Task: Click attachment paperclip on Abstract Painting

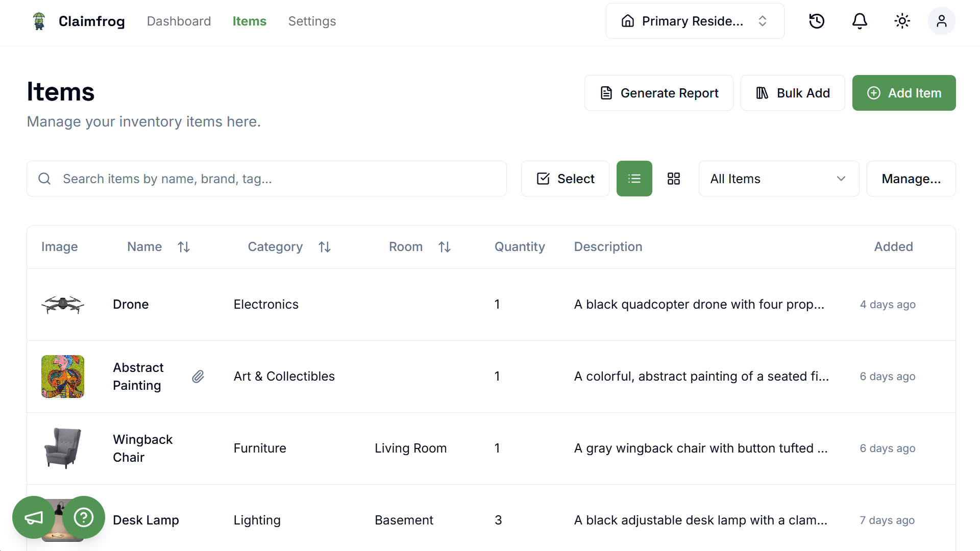Action: click(x=198, y=377)
